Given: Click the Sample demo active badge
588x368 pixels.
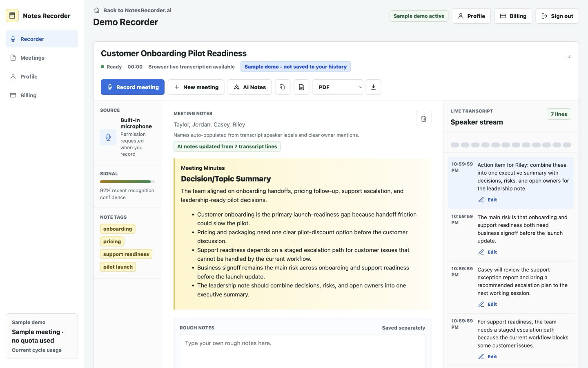Looking at the screenshot, I should point(419,16).
